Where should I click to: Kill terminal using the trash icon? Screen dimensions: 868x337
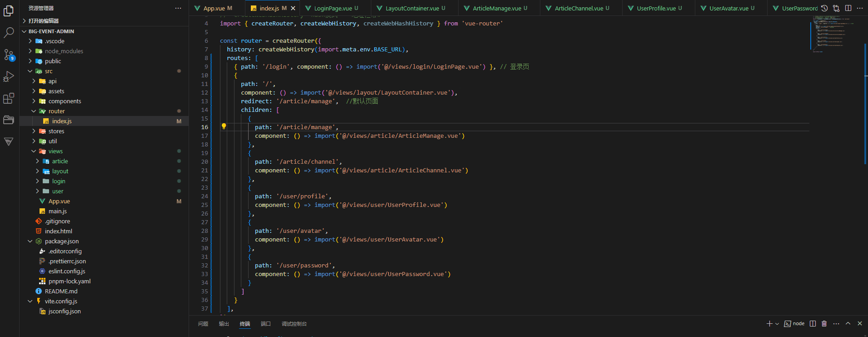pos(824,324)
